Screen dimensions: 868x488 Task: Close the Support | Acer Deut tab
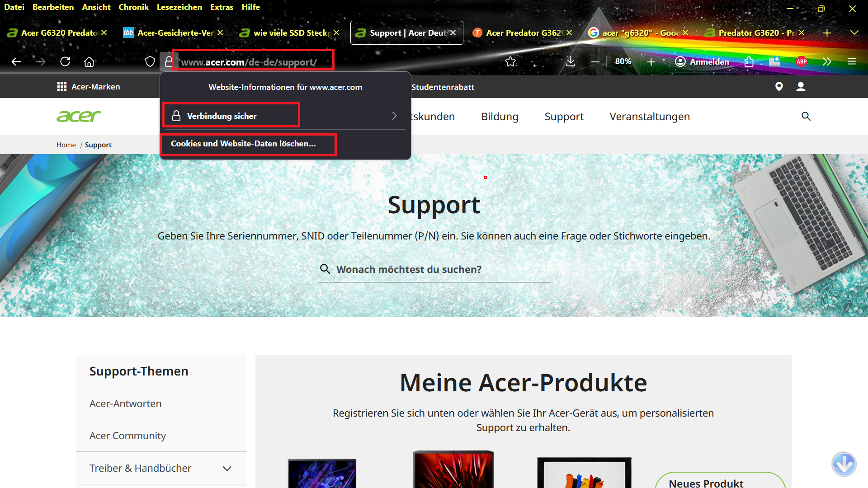coord(453,33)
